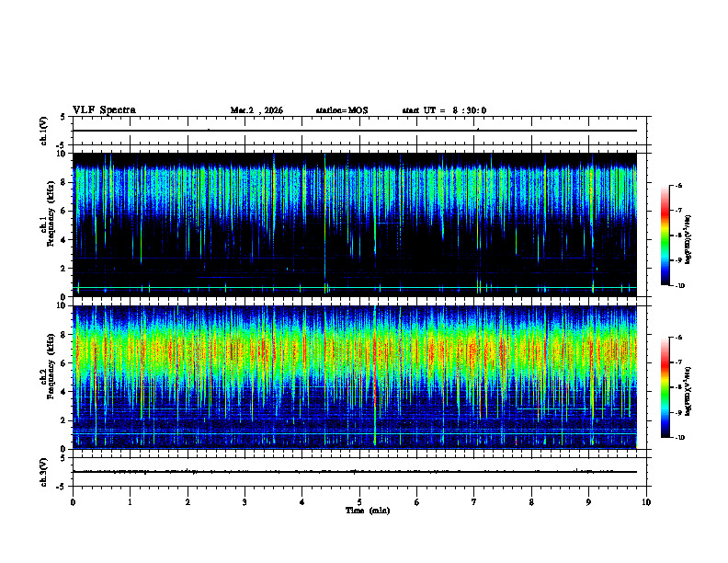Image resolution: width=728 pixels, height=563 pixels.
Task: Click the ch.1 spectrogram color scale bar
Action: tap(665, 236)
